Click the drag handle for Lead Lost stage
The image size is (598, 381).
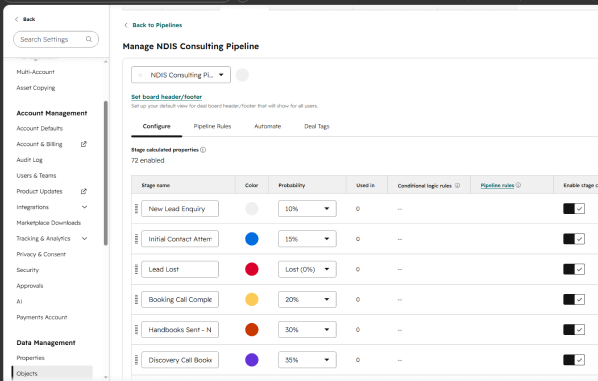pyautogui.click(x=137, y=269)
